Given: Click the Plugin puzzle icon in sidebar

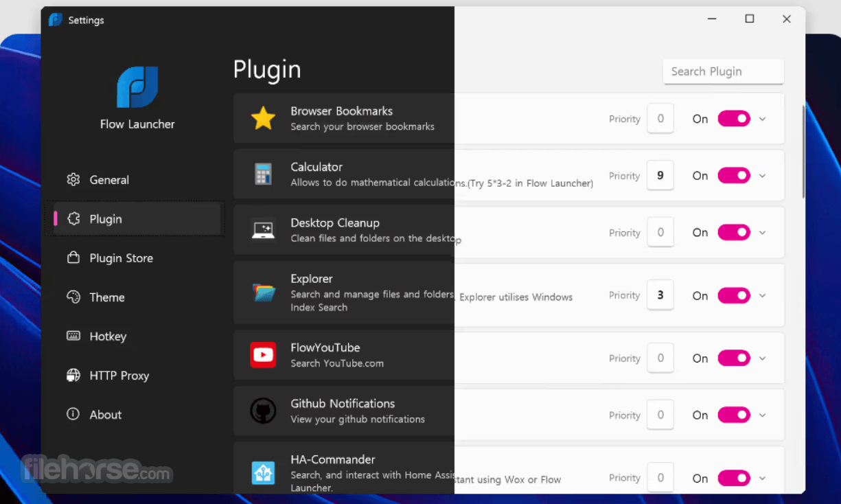Looking at the screenshot, I should click(73, 219).
